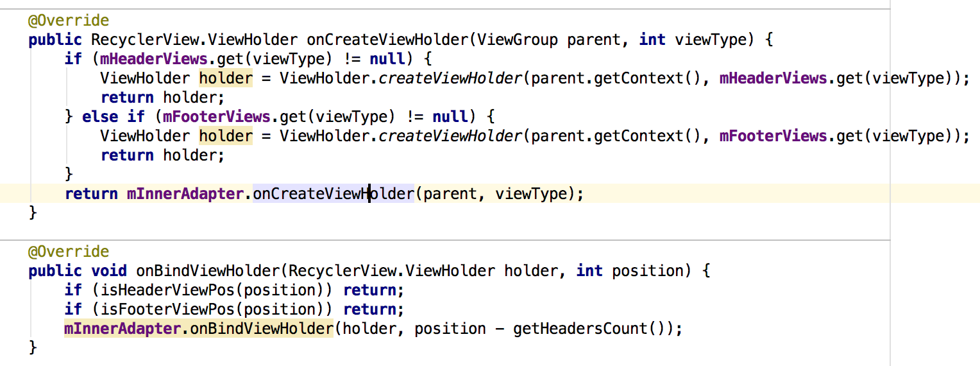Click mInnerAdapter in the onCreateViewHolder return statement
Screen dimensions: 980x366
tap(185, 194)
